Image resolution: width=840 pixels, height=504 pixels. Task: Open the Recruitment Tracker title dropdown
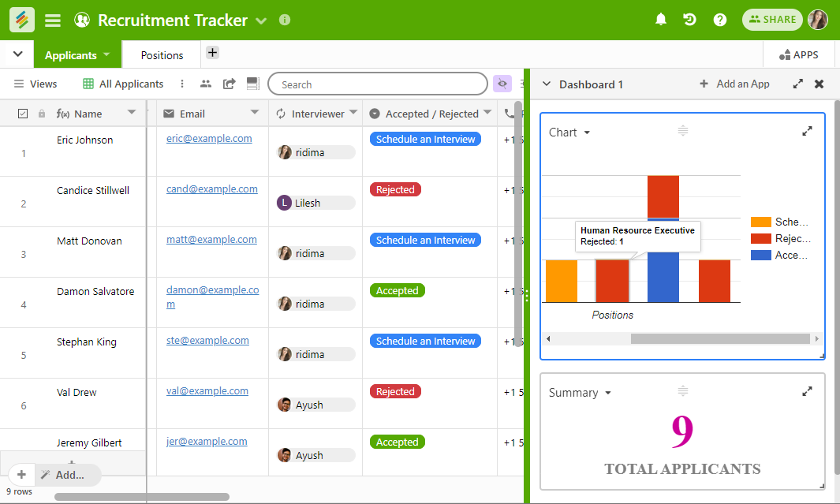pos(261,21)
